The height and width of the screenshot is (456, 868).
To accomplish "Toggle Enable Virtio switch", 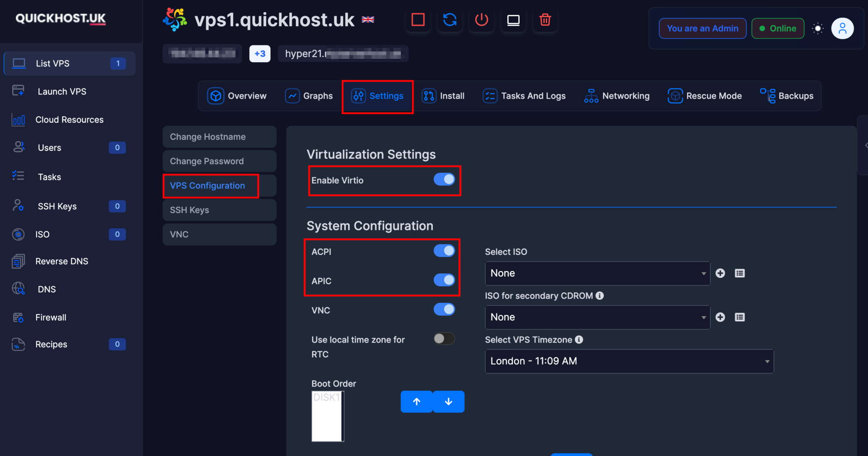I will click(x=444, y=180).
